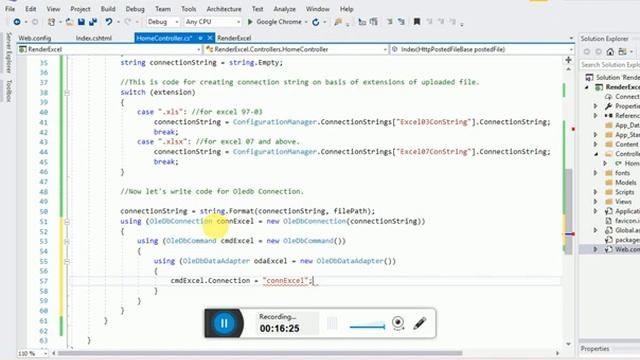Viewport: 640px width, 360px height.
Task: Click the Home icon in Solution Explorer
Action: [610, 52]
